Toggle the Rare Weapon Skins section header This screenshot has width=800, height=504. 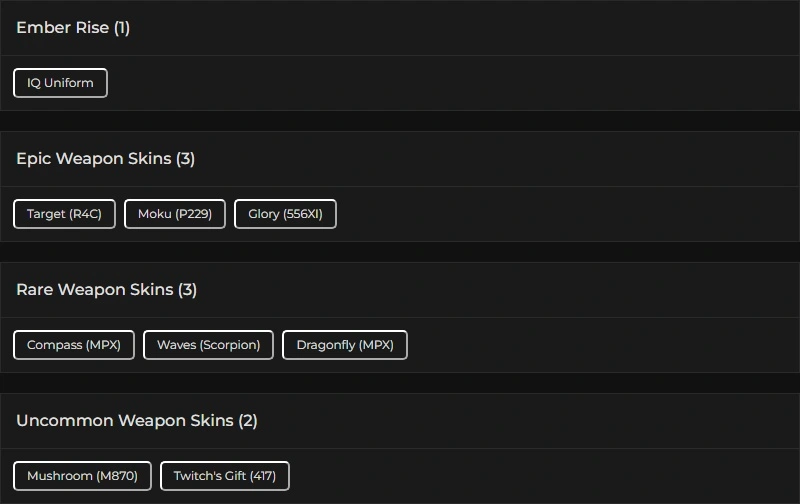(106, 290)
